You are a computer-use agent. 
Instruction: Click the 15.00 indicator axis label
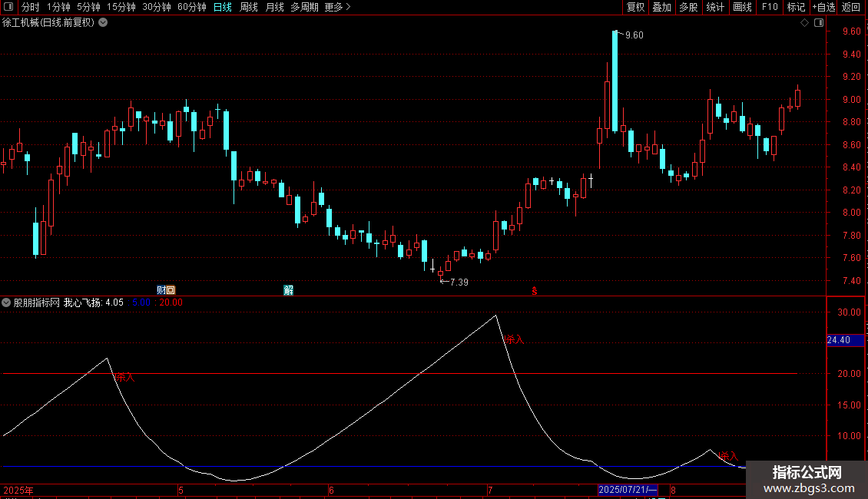(849, 405)
